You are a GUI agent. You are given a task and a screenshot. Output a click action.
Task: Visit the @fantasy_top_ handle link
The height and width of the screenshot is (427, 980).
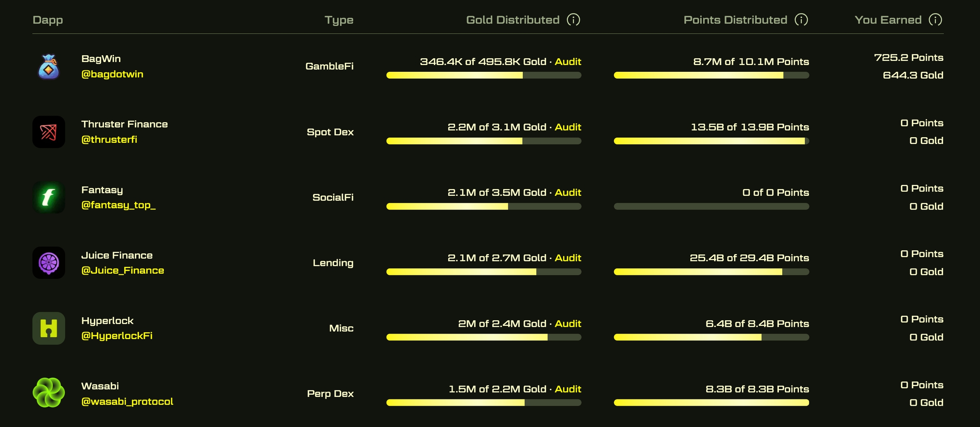pyautogui.click(x=118, y=205)
